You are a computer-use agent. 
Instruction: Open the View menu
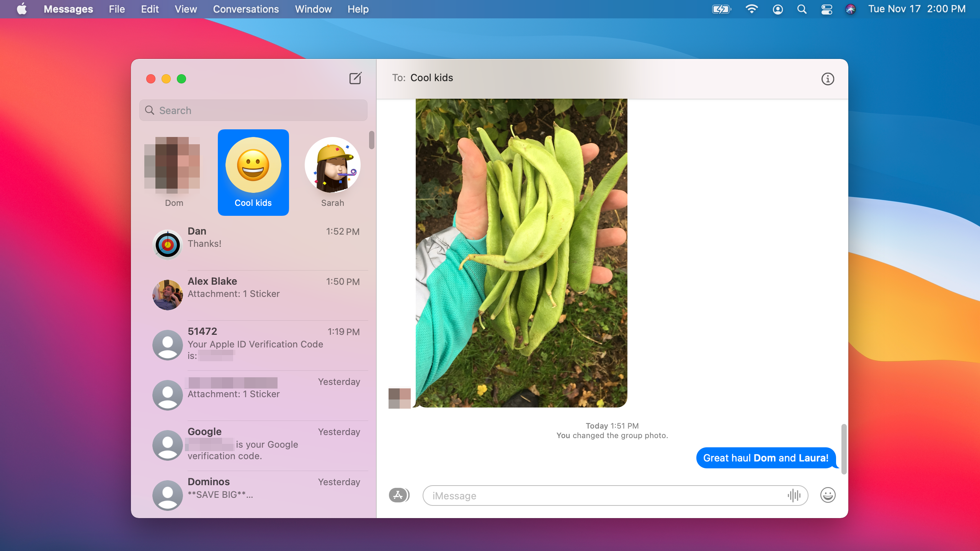pyautogui.click(x=186, y=9)
